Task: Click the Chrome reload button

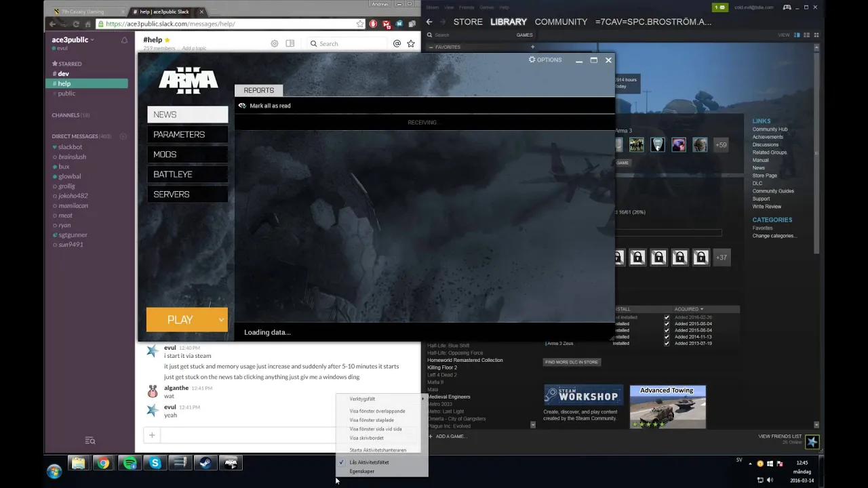Action: coord(75,24)
